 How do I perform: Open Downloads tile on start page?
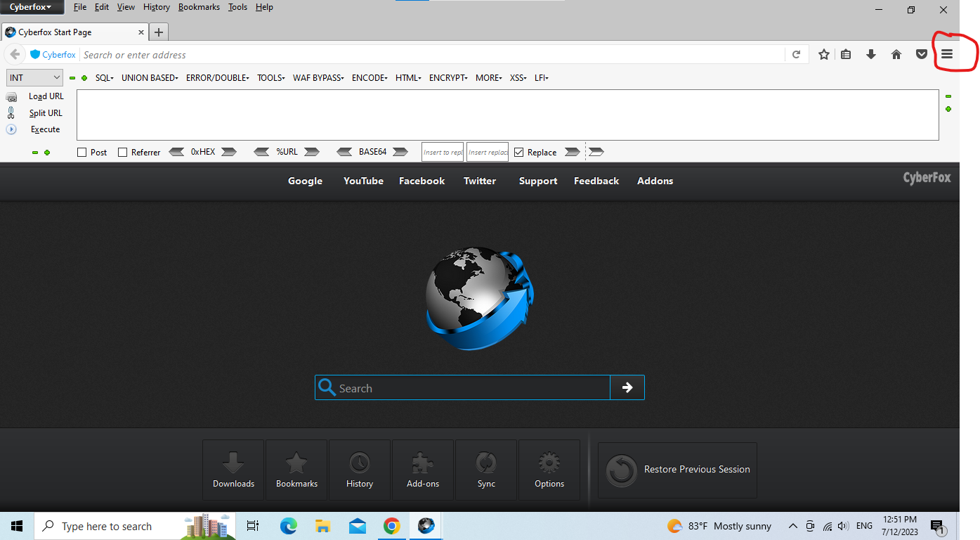tap(233, 470)
